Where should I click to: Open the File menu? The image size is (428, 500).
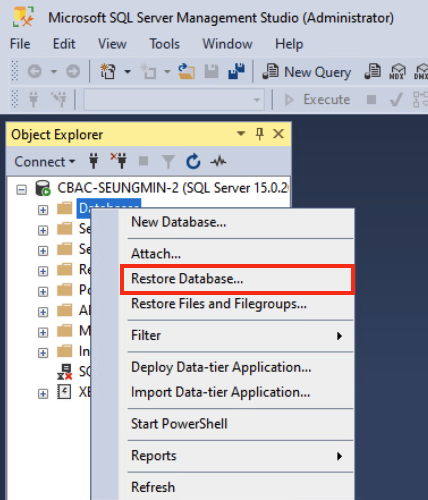point(20,44)
